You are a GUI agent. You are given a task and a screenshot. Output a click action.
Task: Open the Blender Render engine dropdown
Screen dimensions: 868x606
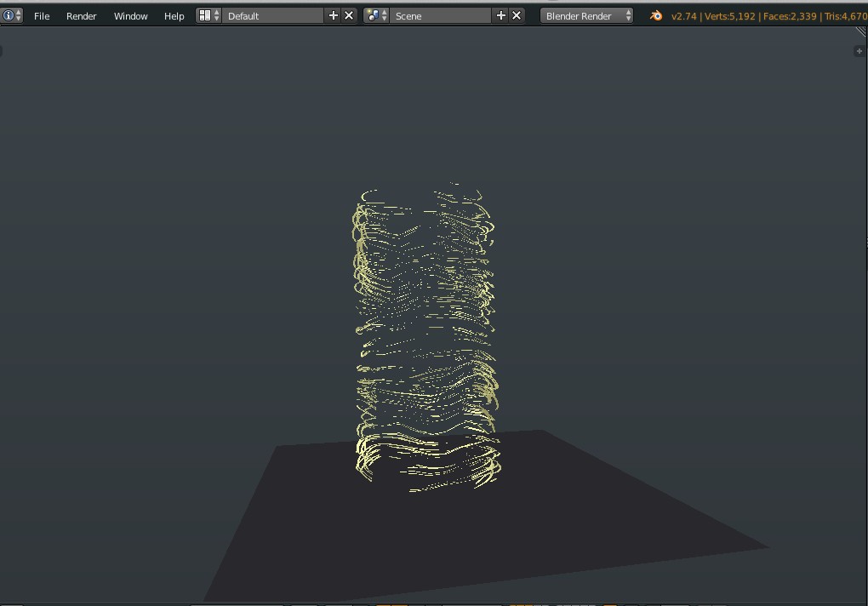(x=586, y=15)
